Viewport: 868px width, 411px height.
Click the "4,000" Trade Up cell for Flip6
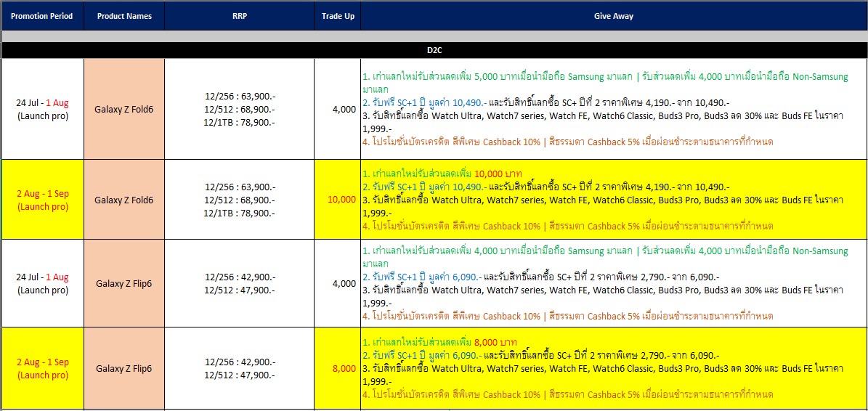pyautogui.click(x=338, y=283)
